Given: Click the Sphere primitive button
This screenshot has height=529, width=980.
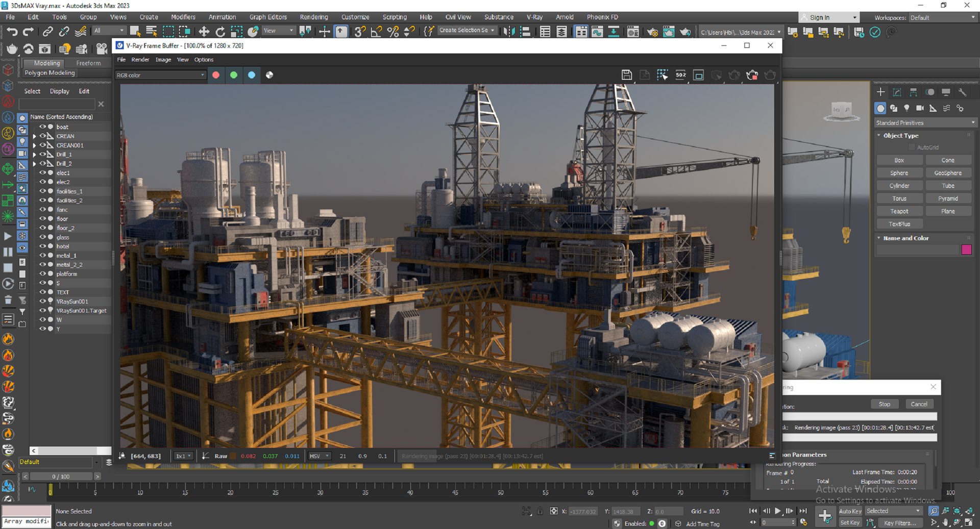Looking at the screenshot, I should (899, 173).
